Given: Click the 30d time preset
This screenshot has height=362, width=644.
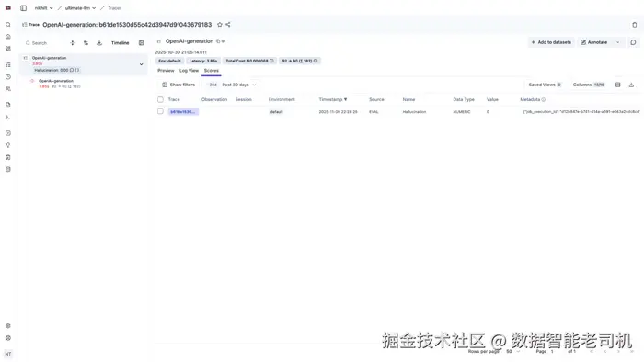Looking at the screenshot, I should point(213,85).
